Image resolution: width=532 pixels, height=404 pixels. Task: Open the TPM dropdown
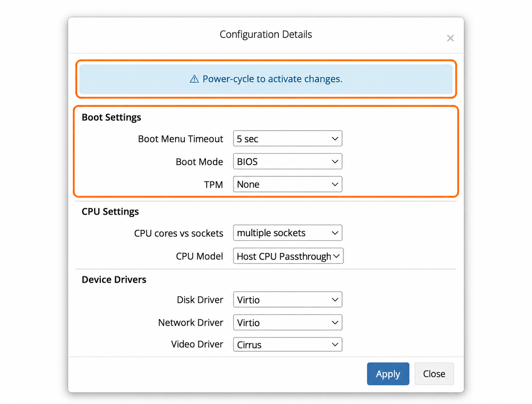tap(288, 184)
